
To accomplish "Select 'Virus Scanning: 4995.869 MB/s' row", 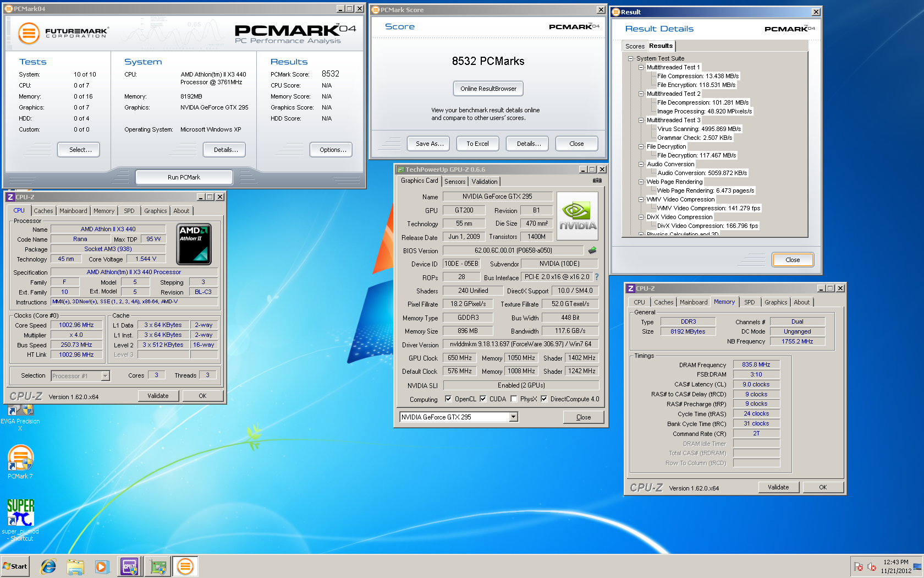I will [699, 129].
